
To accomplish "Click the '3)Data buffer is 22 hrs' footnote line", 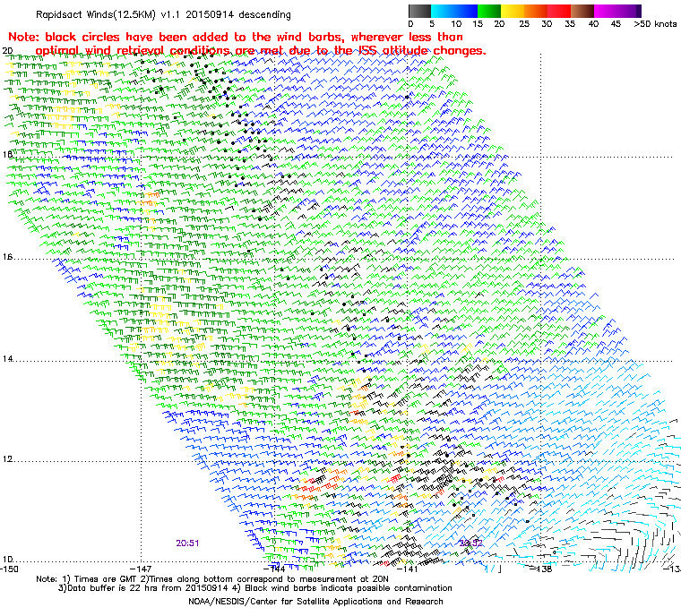I will pos(255,588).
